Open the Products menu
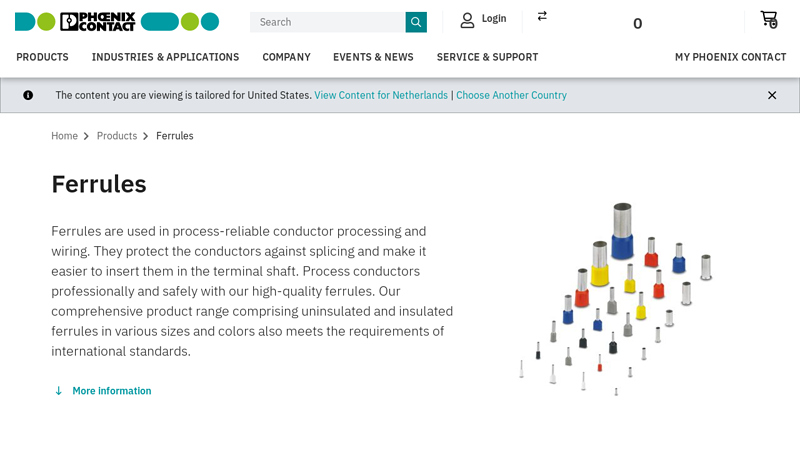Viewport: 800px width, 450px height. tap(42, 57)
